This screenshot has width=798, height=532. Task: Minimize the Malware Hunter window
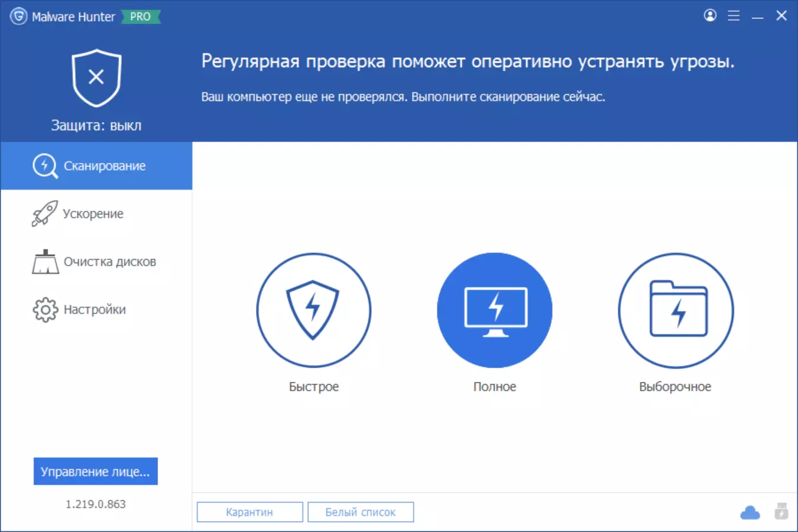click(758, 16)
